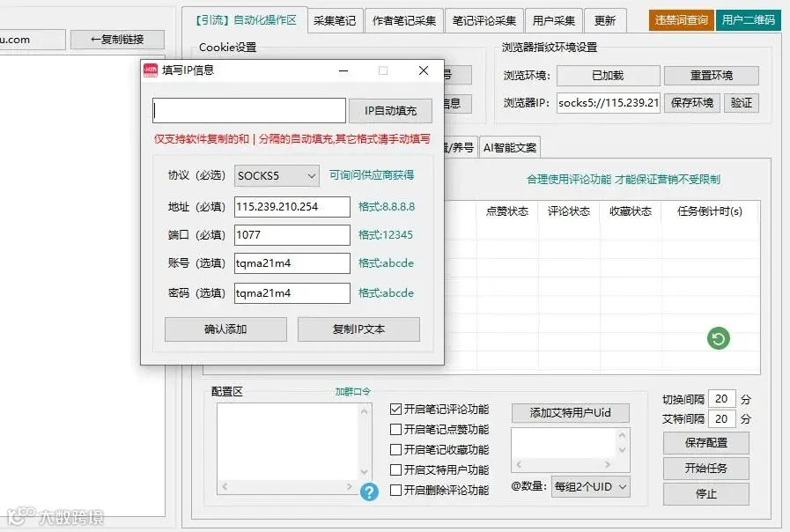Click the red app icon in dialog title
790x532 pixels.
tap(151, 70)
